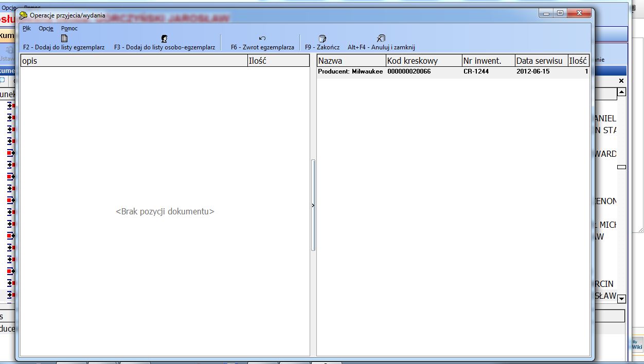Click F3 - Dodaj do listy osobo-egzemplarz
644x364 pixels.
[165, 43]
